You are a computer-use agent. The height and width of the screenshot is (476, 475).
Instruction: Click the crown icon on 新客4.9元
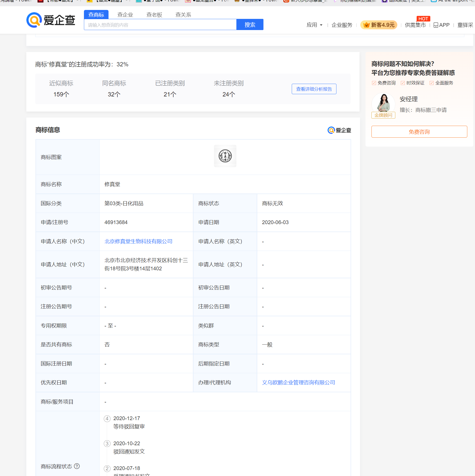coord(366,25)
